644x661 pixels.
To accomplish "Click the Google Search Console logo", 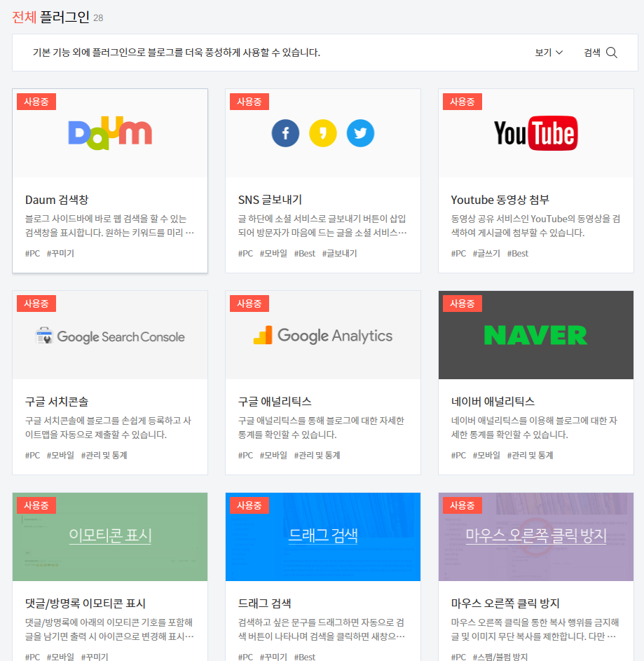I will pyautogui.click(x=110, y=336).
